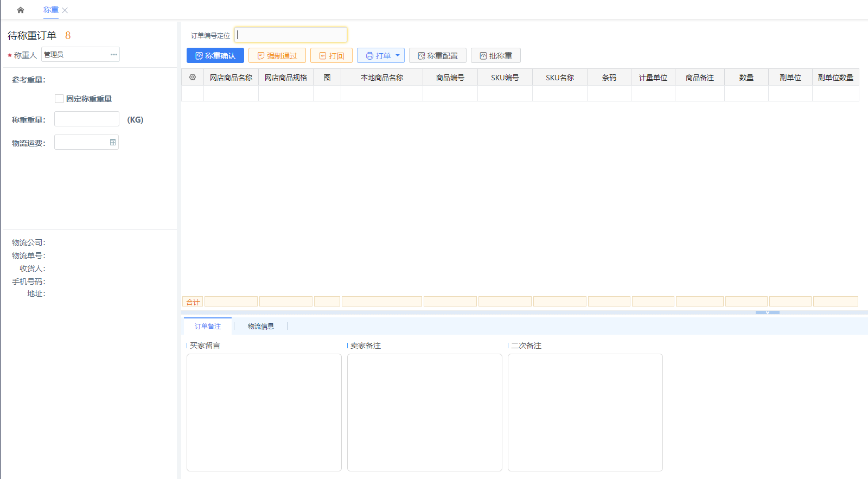Select the 网店商品名称 column header

[231, 78]
